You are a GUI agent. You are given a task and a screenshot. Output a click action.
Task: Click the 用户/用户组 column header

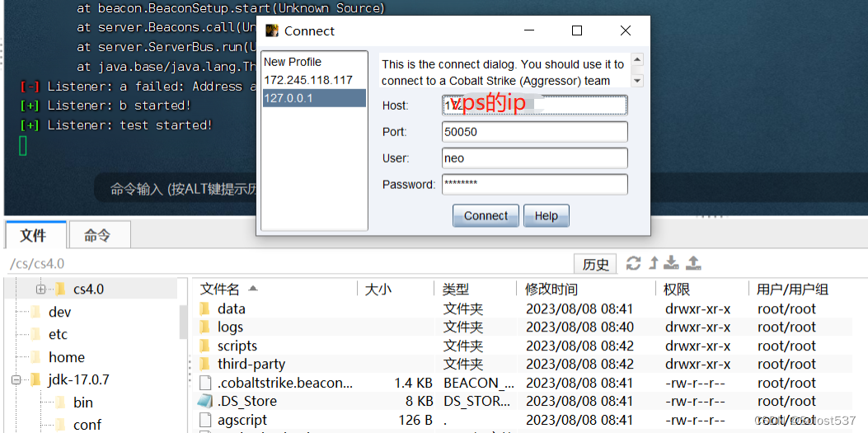pyautogui.click(x=793, y=289)
